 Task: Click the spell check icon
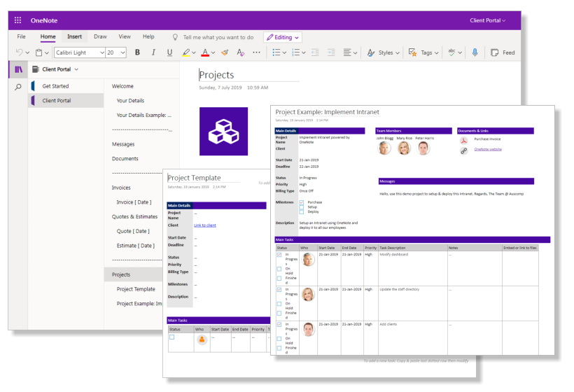coord(451,52)
